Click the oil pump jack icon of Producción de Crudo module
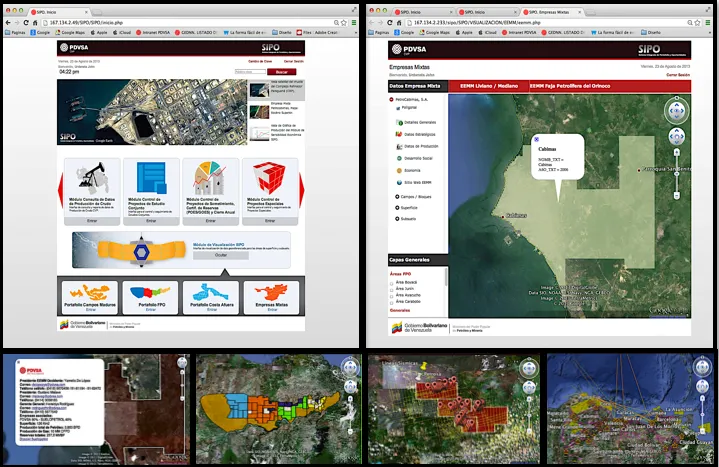719x467 pixels. 92,178
